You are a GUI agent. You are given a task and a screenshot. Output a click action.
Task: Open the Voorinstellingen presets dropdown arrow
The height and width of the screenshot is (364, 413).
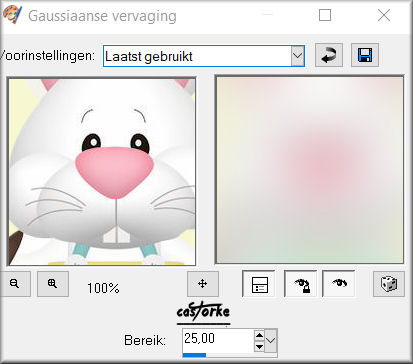pos(298,56)
